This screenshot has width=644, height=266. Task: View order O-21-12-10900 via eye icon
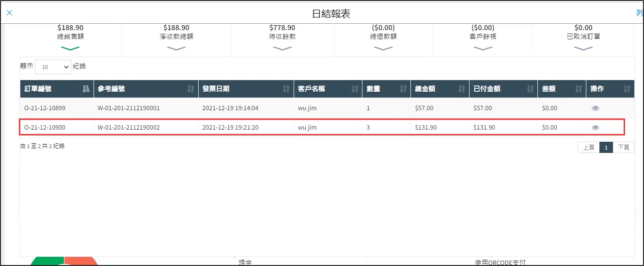click(596, 128)
